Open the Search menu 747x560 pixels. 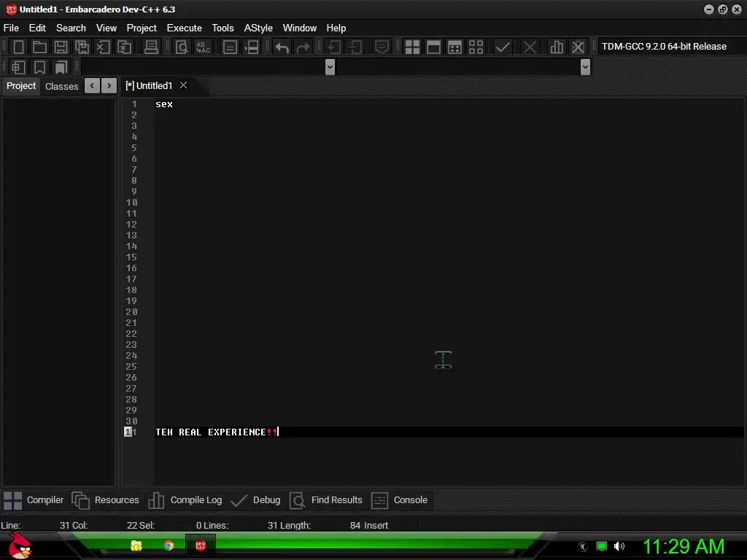(71, 28)
